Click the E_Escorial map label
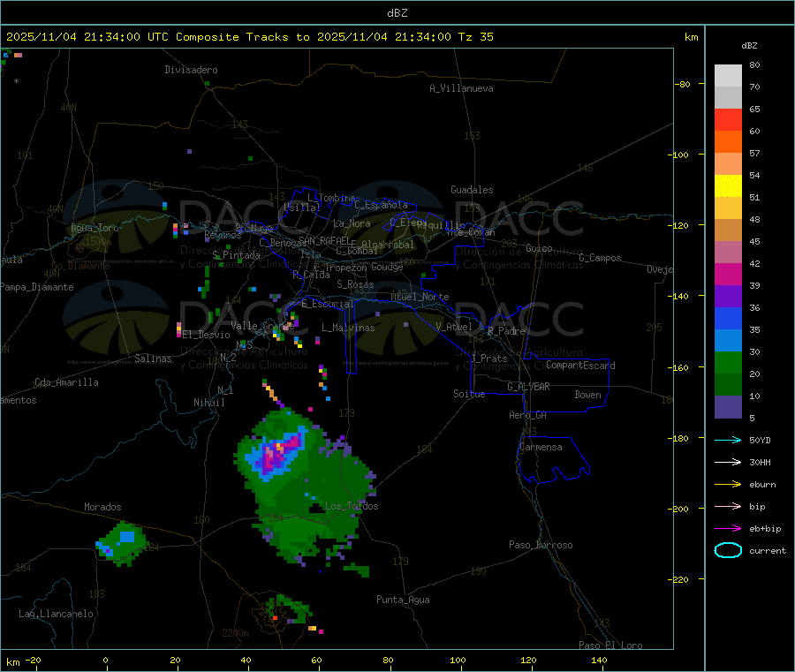The image size is (795, 672). tap(328, 304)
